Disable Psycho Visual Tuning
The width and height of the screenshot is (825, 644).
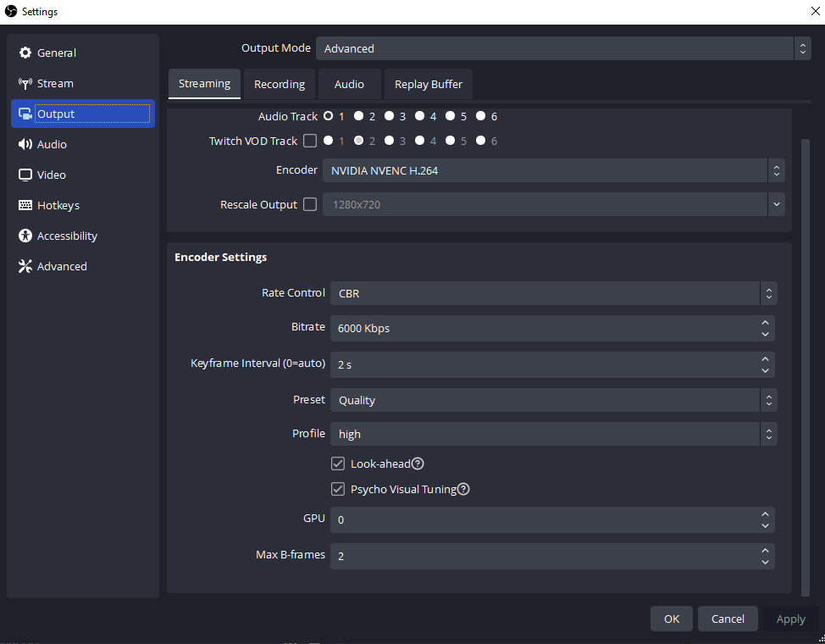pos(338,489)
